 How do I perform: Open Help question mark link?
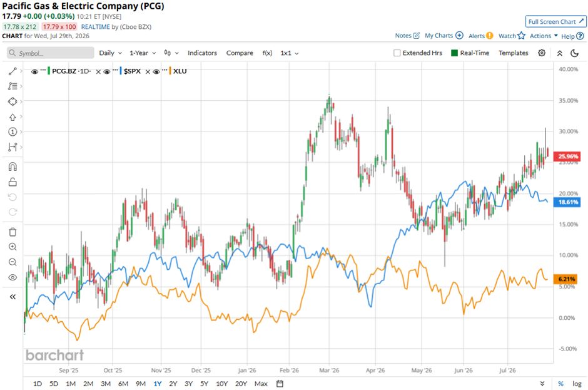tap(572, 36)
